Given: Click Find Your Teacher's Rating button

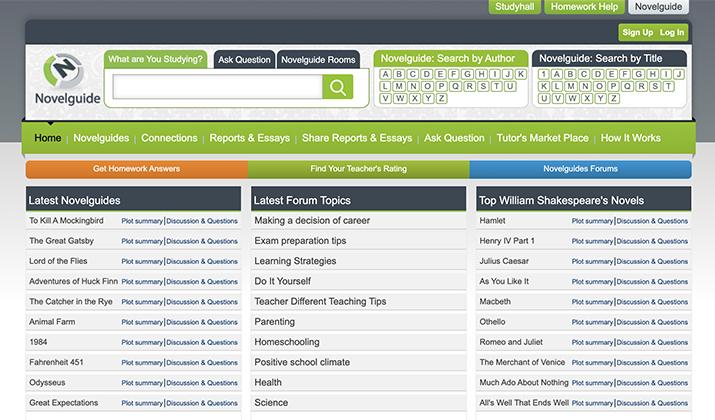Looking at the screenshot, I should 358,169.
